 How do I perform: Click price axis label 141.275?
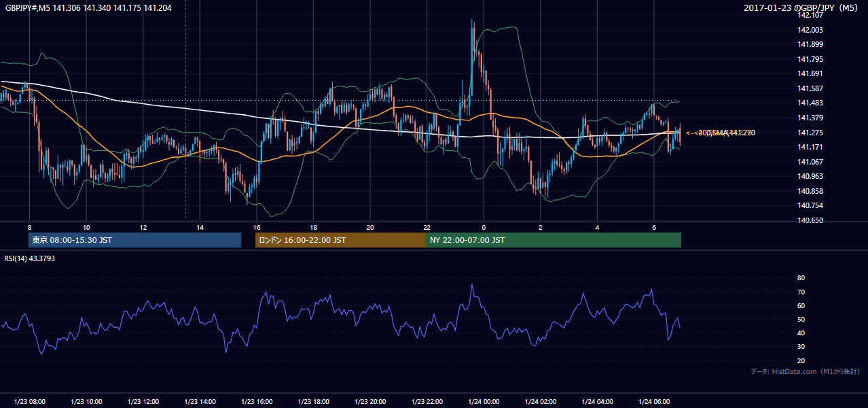[811, 133]
